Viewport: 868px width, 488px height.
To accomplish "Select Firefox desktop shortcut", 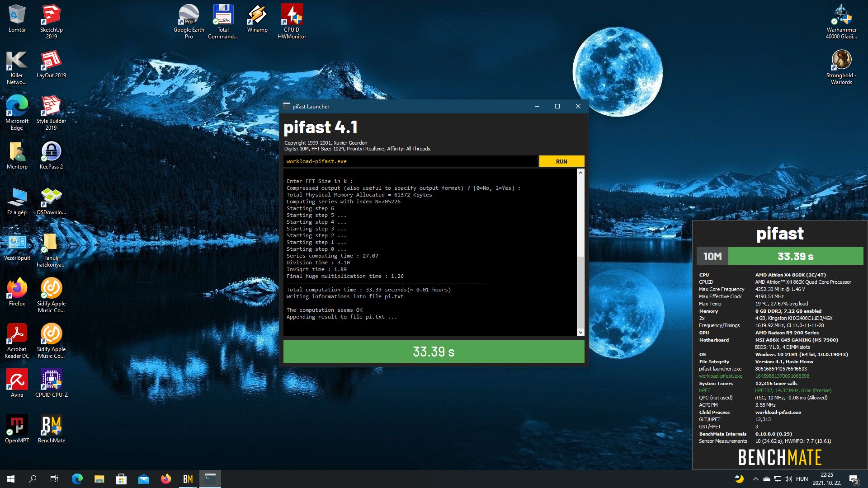I will click(x=17, y=292).
